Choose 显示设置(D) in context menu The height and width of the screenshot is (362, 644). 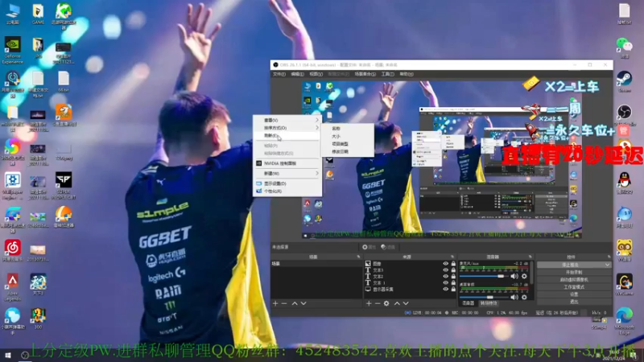pyautogui.click(x=287, y=183)
